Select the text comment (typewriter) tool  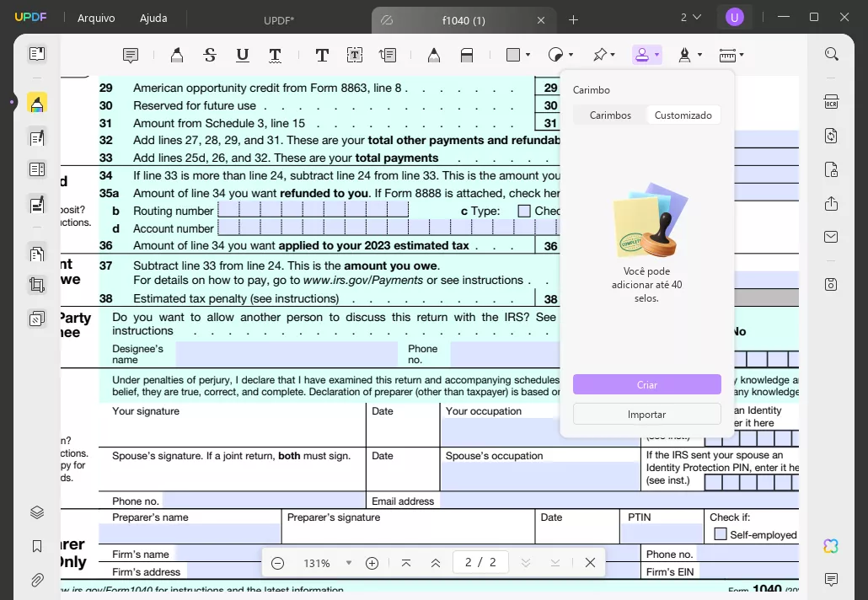pyautogui.click(x=322, y=55)
